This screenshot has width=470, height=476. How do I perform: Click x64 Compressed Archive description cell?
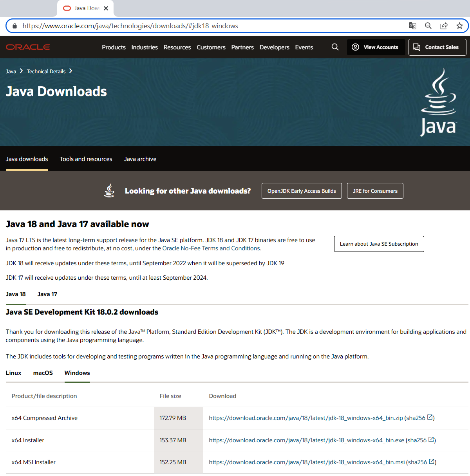80,418
